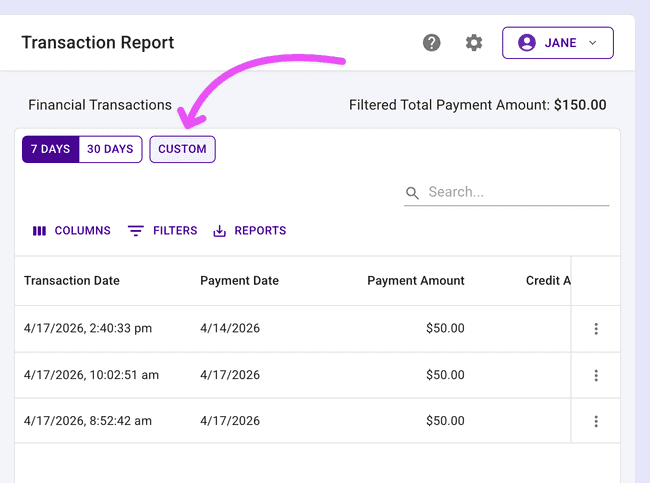Expand the JANE account dropdown chevron
Image resolution: width=650 pixels, height=483 pixels.
(593, 43)
